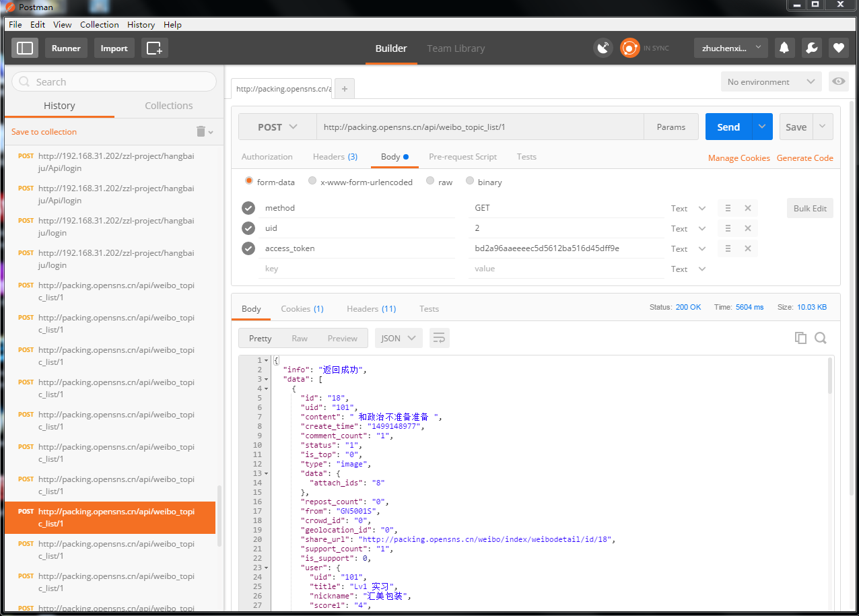Open the Params editor button
This screenshot has width=859, height=616.
pos(671,127)
